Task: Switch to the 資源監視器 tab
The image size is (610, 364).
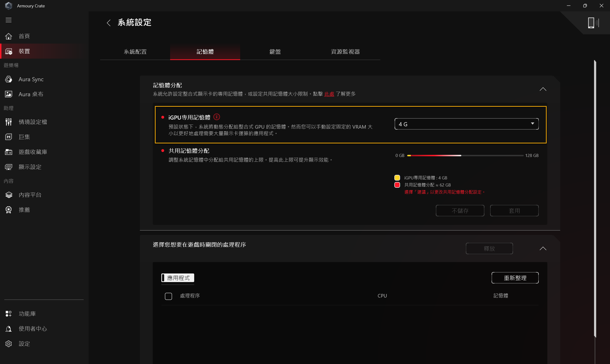Action: point(345,52)
